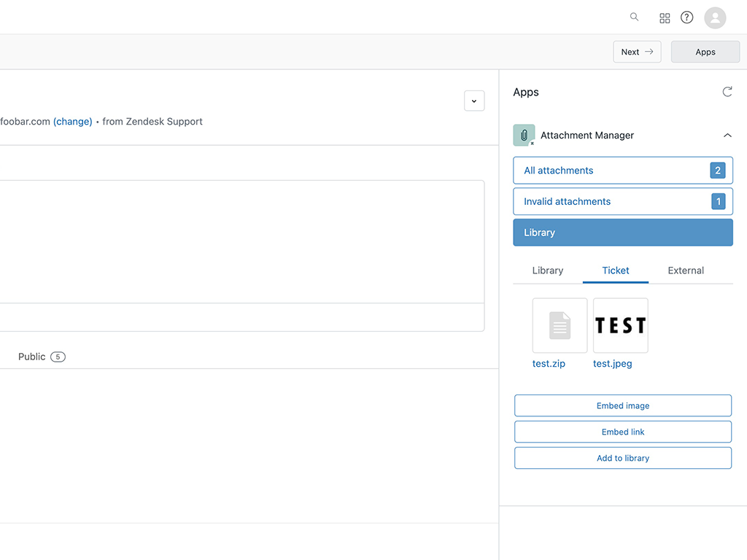Click the Zendesk products grid icon

coord(665,17)
